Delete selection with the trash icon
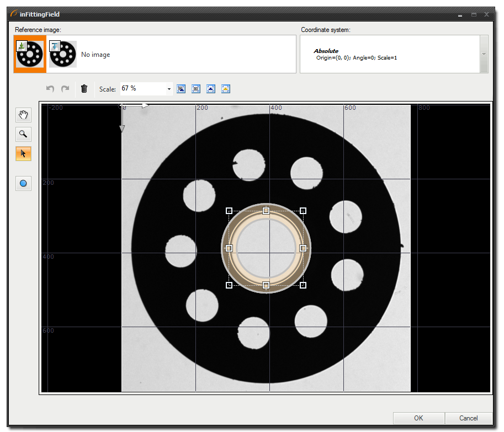504x432 pixels. click(84, 88)
